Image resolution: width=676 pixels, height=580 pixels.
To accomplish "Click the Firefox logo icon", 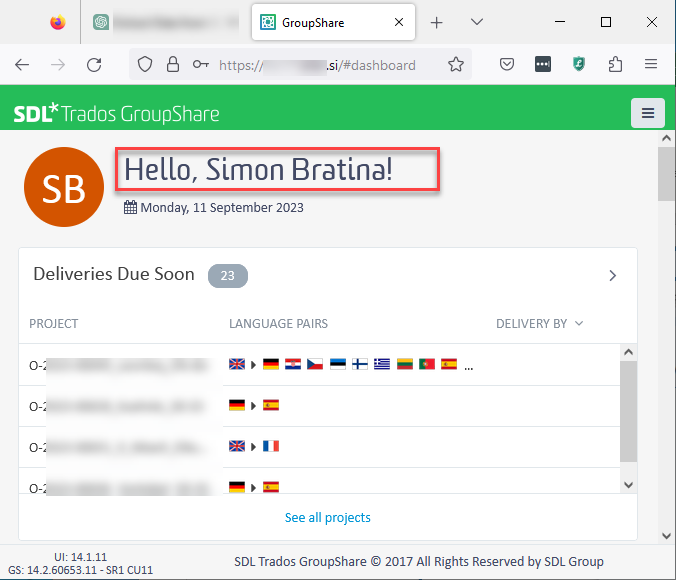I will [x=58, y=22].
